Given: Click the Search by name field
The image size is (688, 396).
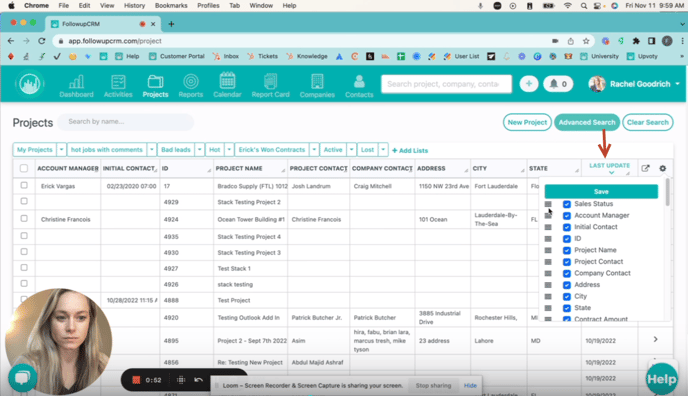Looking at the screenshot, I should (125, 122).
